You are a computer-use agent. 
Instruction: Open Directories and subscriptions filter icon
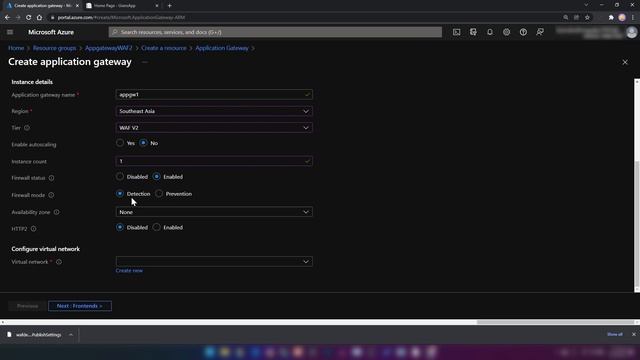pos(473,32)
